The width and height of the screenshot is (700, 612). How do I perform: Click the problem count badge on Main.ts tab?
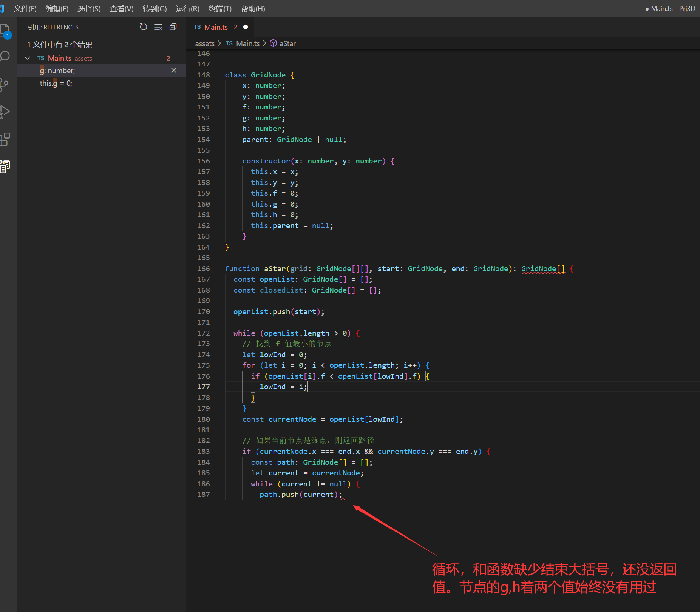pos(236,27)
